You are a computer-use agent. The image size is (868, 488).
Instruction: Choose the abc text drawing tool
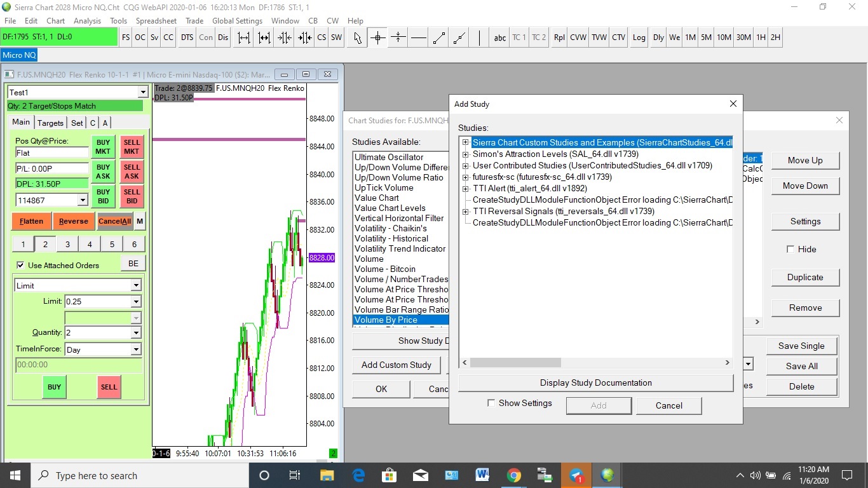(500, 37)
